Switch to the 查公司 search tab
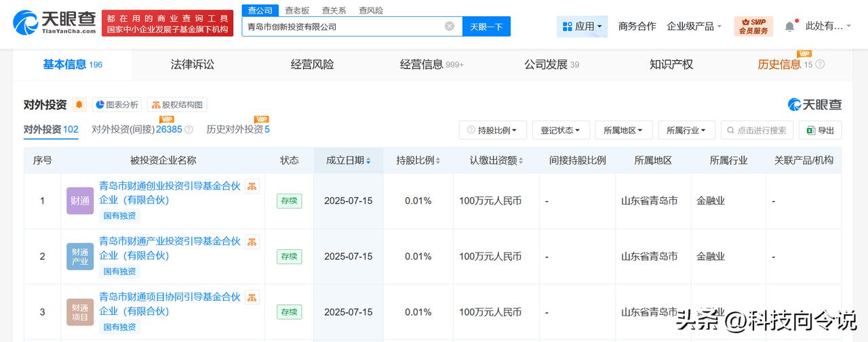 click(260, 10)
